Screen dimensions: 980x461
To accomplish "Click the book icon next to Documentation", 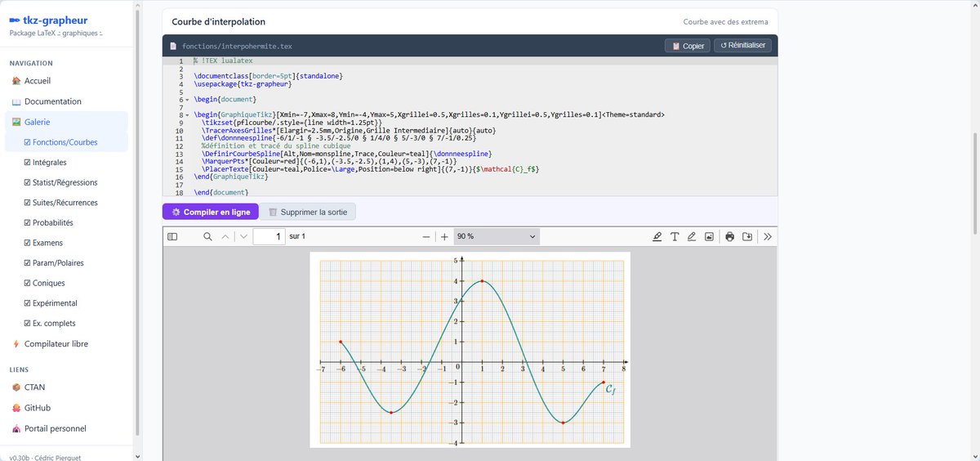I will point(16,101).
